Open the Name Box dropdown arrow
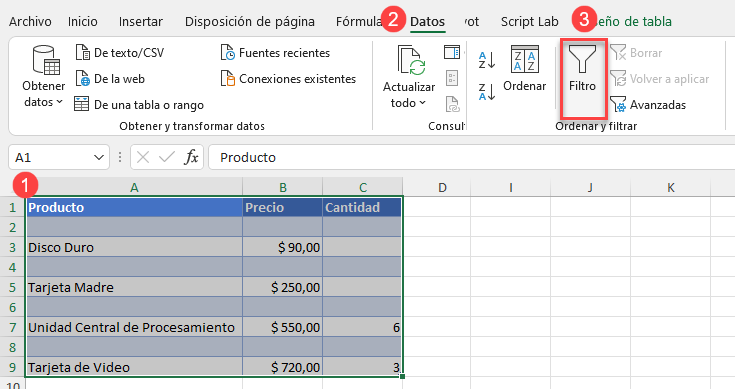This screenshot has height=389, width=735. (x=99, y=157)
